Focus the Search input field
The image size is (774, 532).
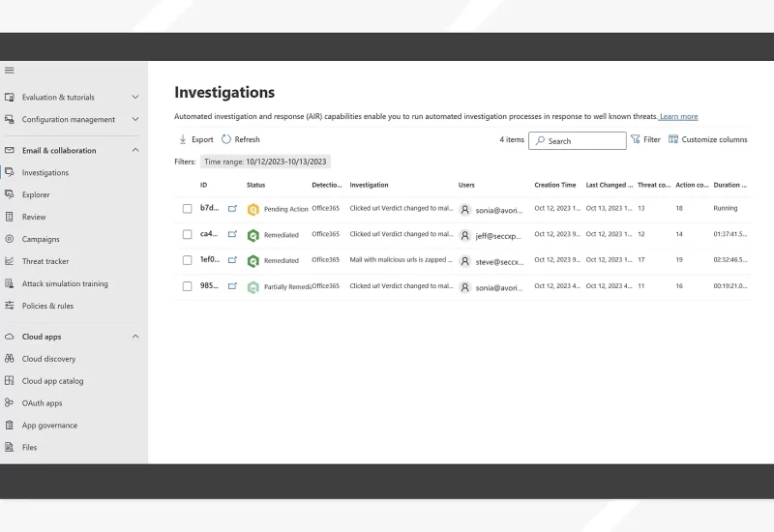577,140
